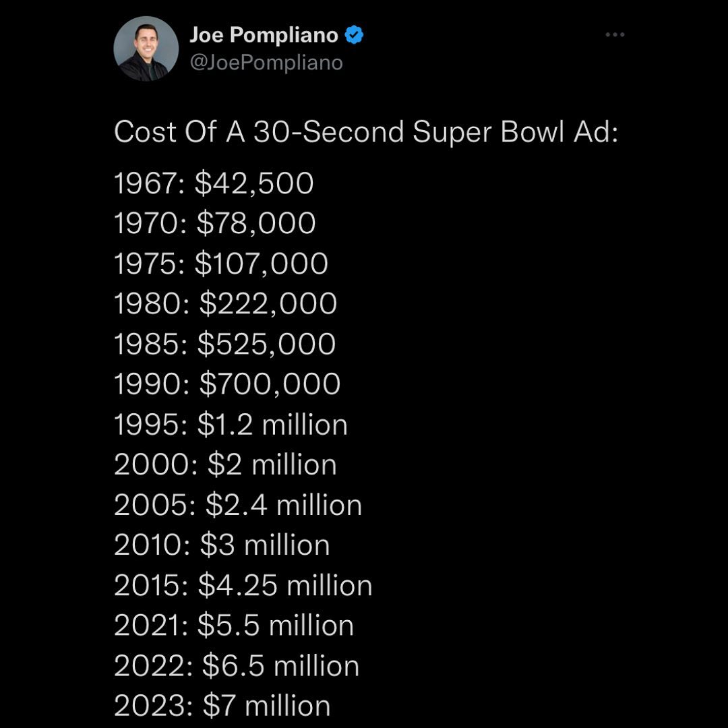Select the 1975: $107,000 entry
This screenshot has height=728, width=728.
(x=221, y=264)
